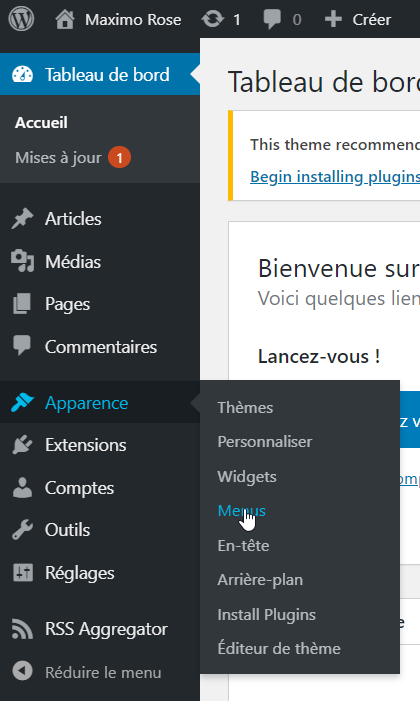Click the Outils wrench icon
The width and height of the screenshot is (420, 701).
(22, 530)
